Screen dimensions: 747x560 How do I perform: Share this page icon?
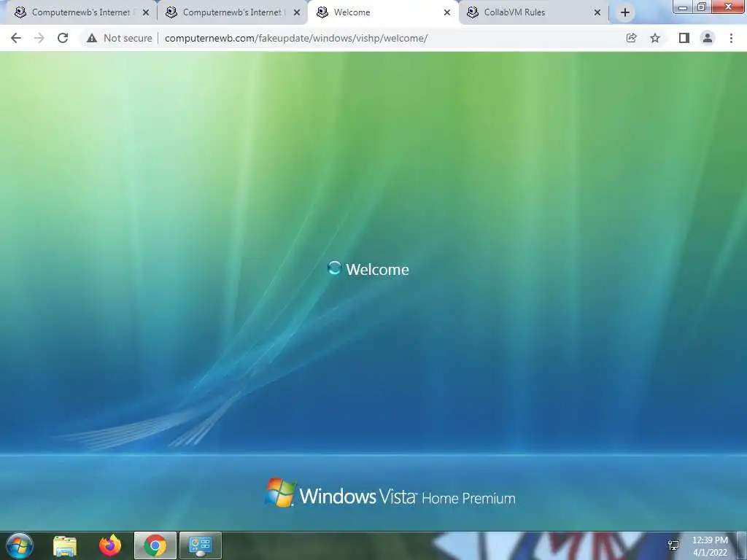[x=631, y=38]
